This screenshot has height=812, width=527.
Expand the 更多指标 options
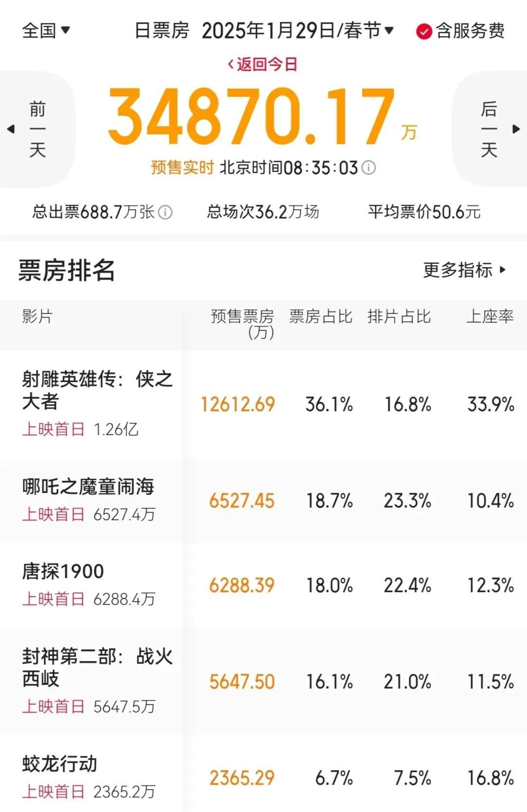coord(465,270)
